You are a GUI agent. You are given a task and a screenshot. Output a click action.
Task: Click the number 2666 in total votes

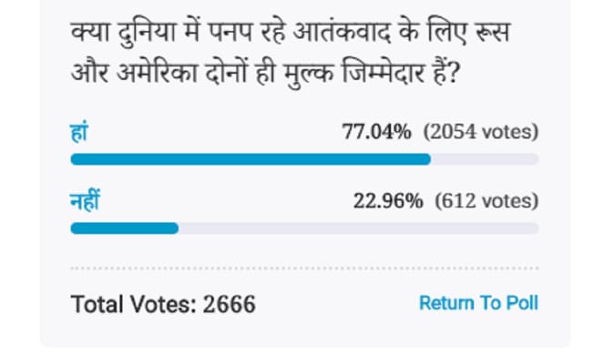point(229,304)
